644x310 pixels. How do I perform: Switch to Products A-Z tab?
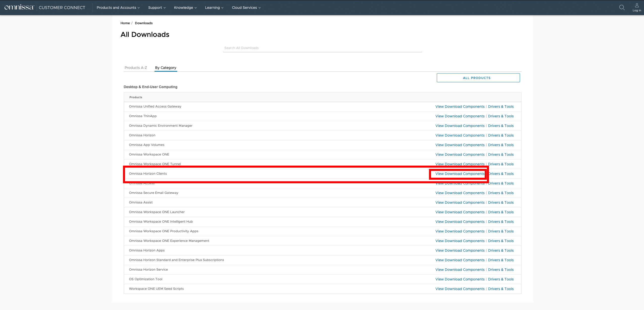pos(136,68)
